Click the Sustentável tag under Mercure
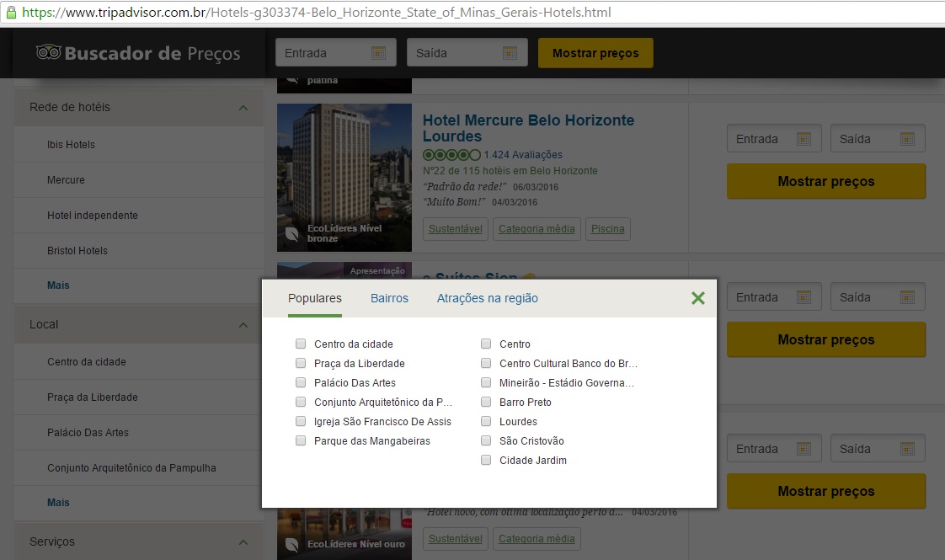Image resolution: width=945 pixels, height=560 pixels. 456,229
